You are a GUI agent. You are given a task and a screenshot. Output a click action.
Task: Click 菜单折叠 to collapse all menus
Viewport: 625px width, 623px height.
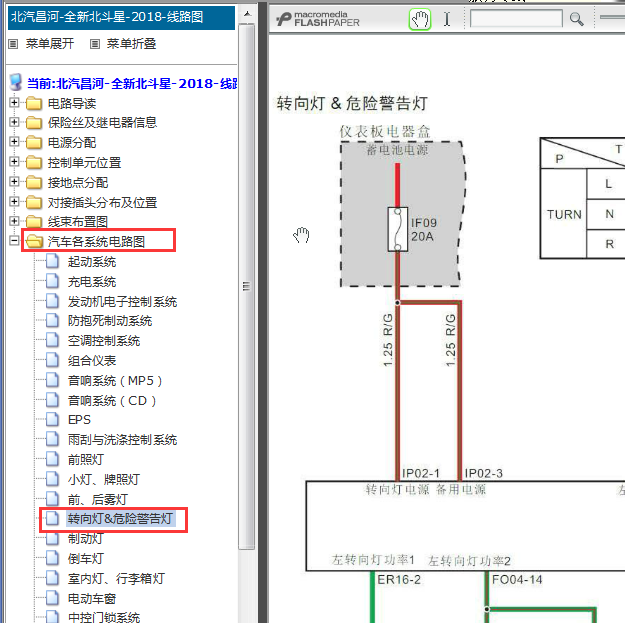(x=131, y=43)
